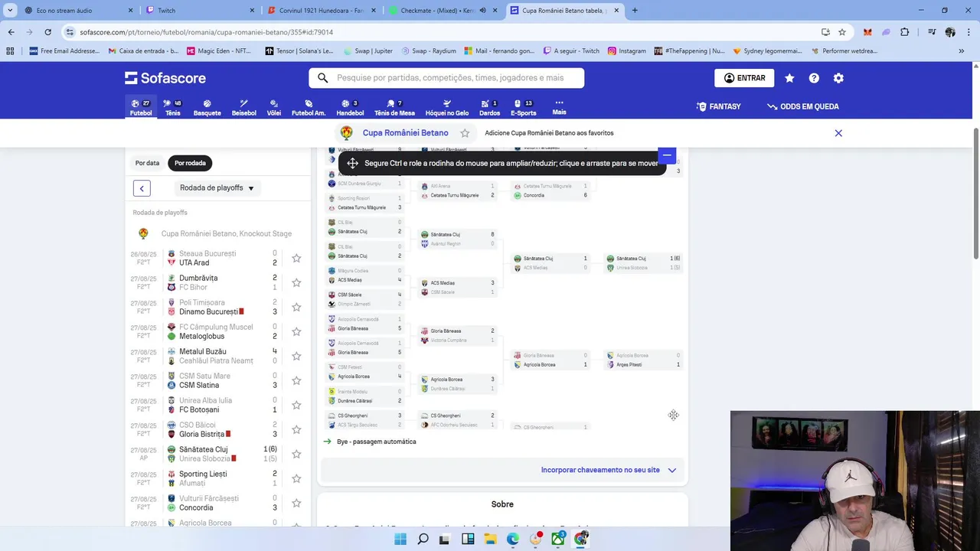Open Cupa României Betano title link
The width and height of the screenshot is (980, 551).
[x=405, y=133]
